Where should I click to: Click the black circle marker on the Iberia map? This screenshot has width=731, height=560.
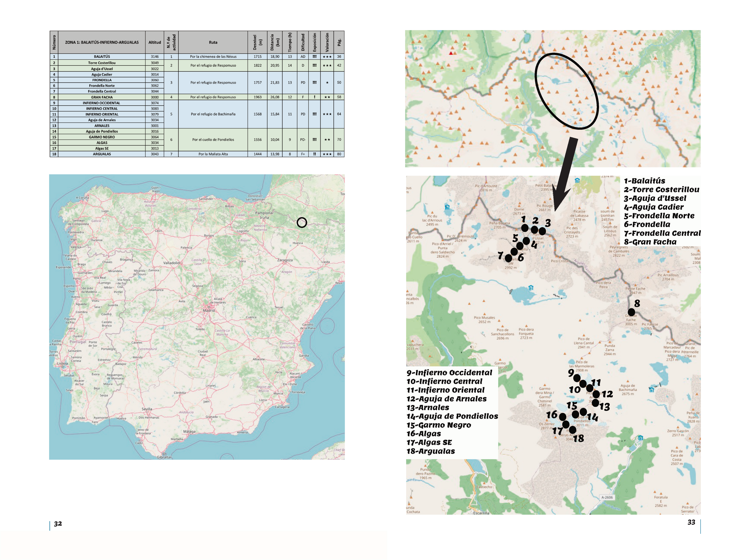[x=302, y=222]
